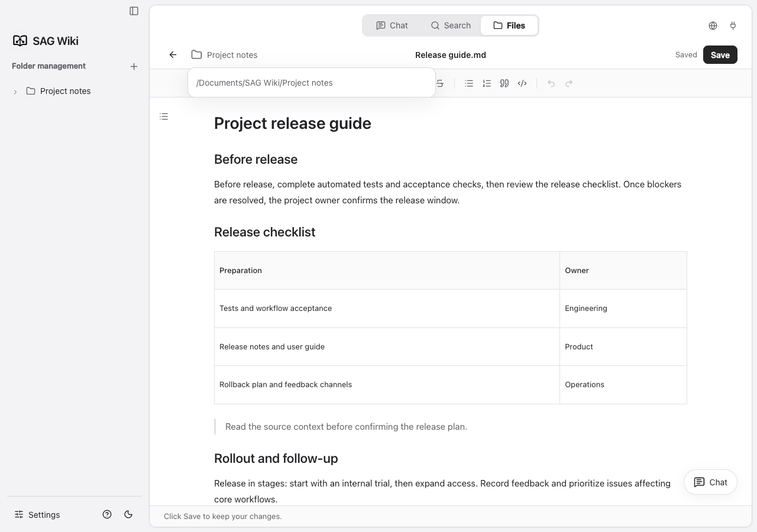Viewport: 757px width, 532px height.
Task: Click the Folder management label
Action: pyautogui.click(x=48, y=66)
